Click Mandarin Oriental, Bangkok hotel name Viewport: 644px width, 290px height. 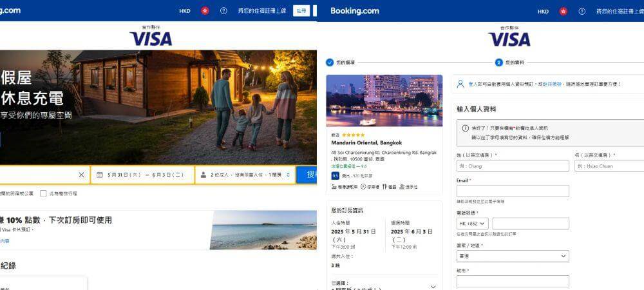pyautogui.click(x=366, y=143)
